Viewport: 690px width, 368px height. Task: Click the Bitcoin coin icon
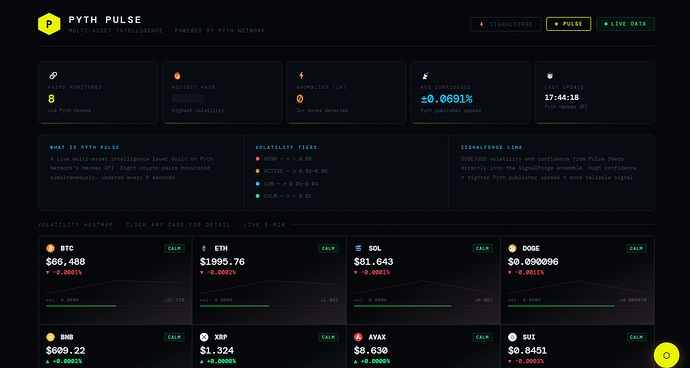point(50,248)
